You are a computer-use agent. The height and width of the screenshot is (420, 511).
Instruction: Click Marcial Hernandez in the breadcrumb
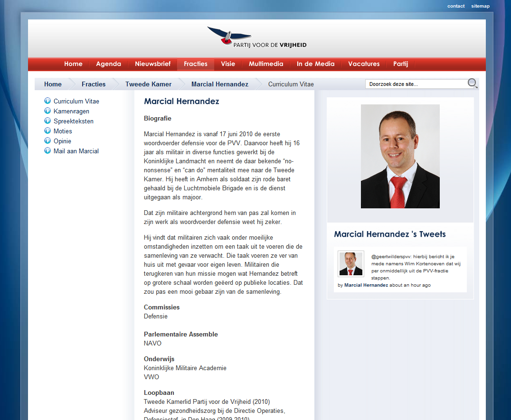220,84
